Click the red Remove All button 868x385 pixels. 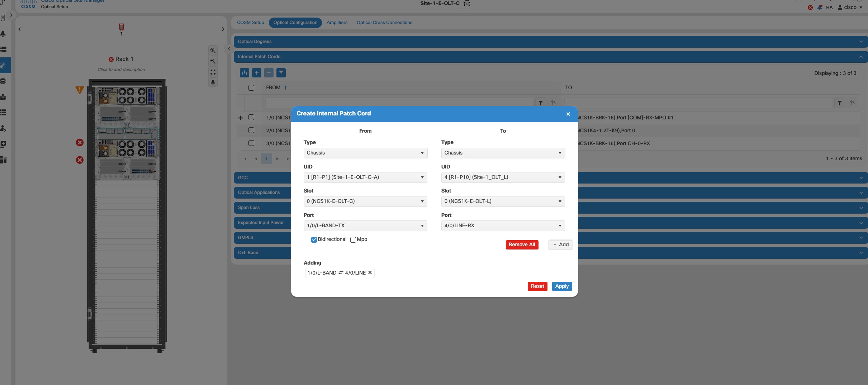coord(522,245)
